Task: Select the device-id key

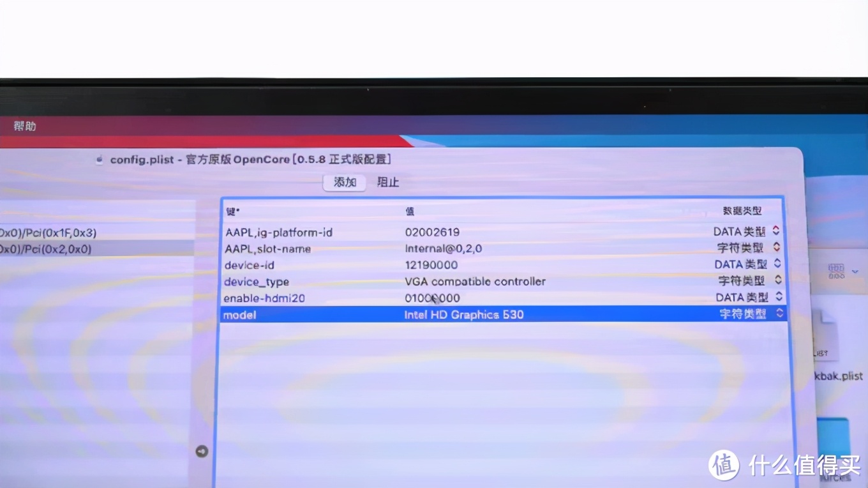Action: click(x=251, y=265)
